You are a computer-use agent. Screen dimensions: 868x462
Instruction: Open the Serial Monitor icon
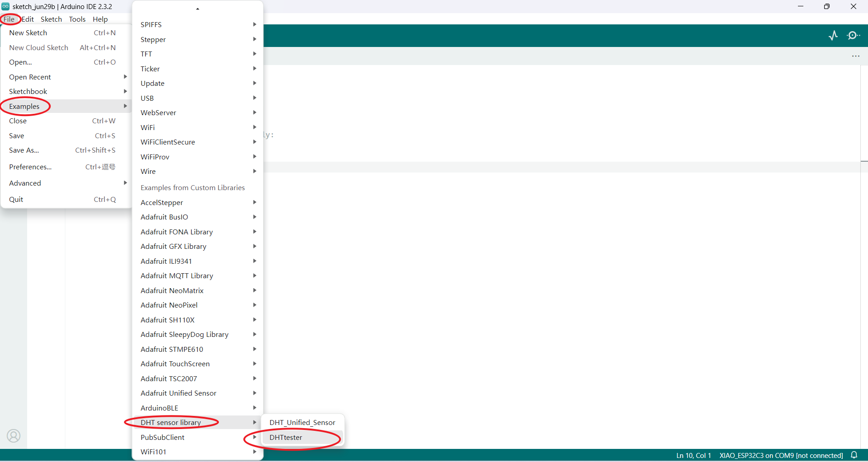click(853, 35)
